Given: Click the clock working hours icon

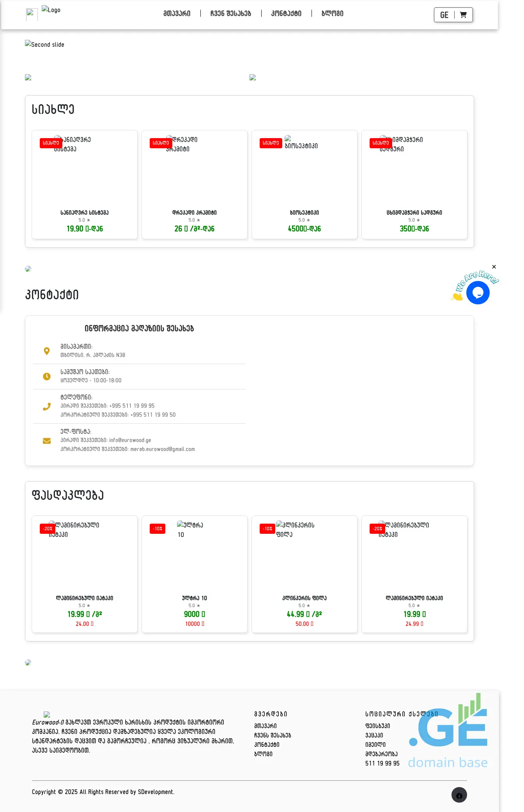Looking at the screenshot, I should (47, 377).
